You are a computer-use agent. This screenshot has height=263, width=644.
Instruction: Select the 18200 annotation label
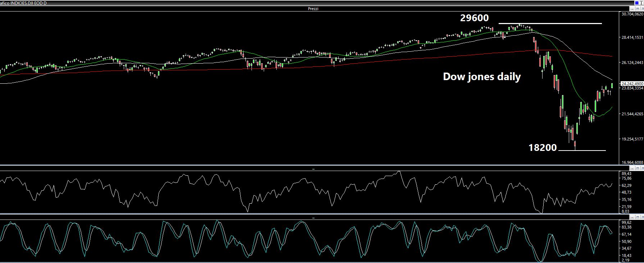click(x=543, y=148)
